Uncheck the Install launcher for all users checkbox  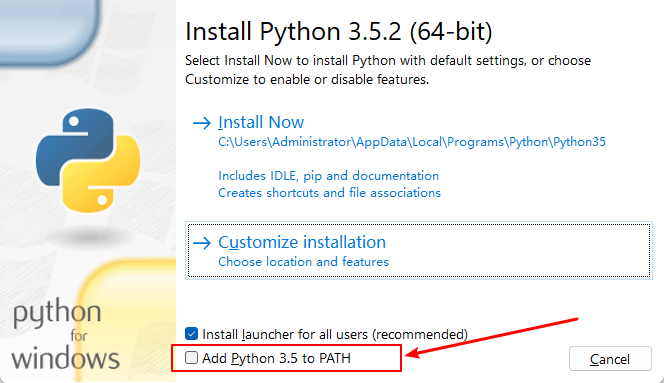191,333
